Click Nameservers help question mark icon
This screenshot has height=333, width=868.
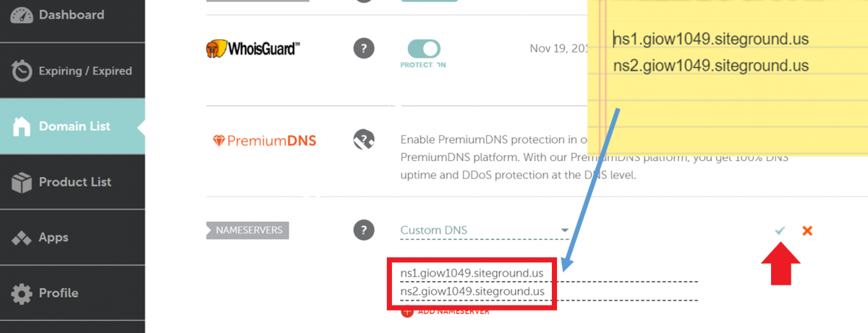click(364, 230)
